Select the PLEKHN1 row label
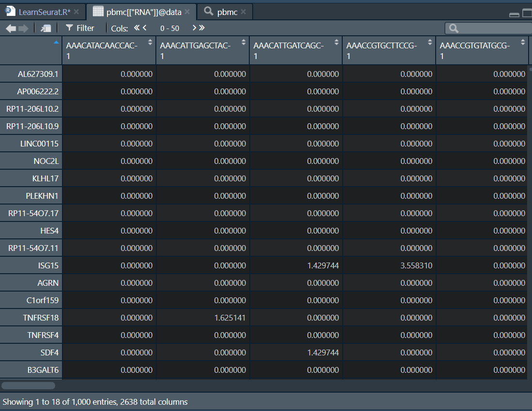Screen dimensions: 532x411 pos(42,196)
